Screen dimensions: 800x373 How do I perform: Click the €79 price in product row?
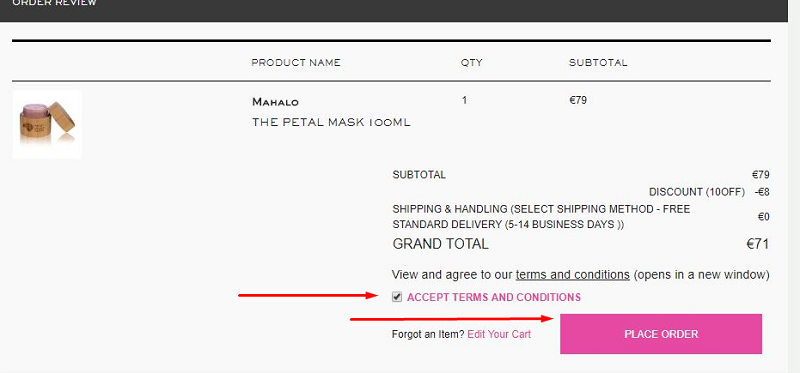click(x=578, y=100)
